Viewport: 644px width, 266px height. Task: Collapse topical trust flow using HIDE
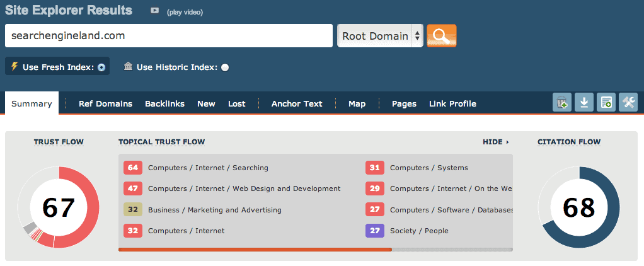click(495, 142)
